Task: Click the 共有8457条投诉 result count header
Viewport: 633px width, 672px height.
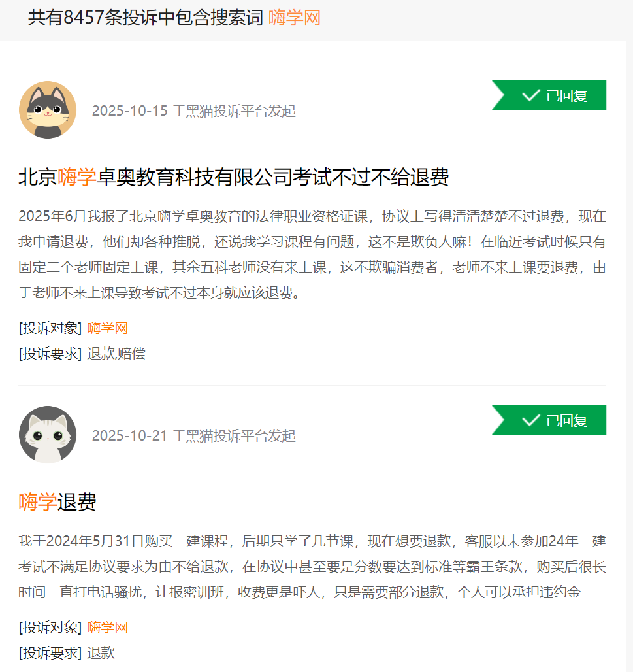Action: point(146,18)
